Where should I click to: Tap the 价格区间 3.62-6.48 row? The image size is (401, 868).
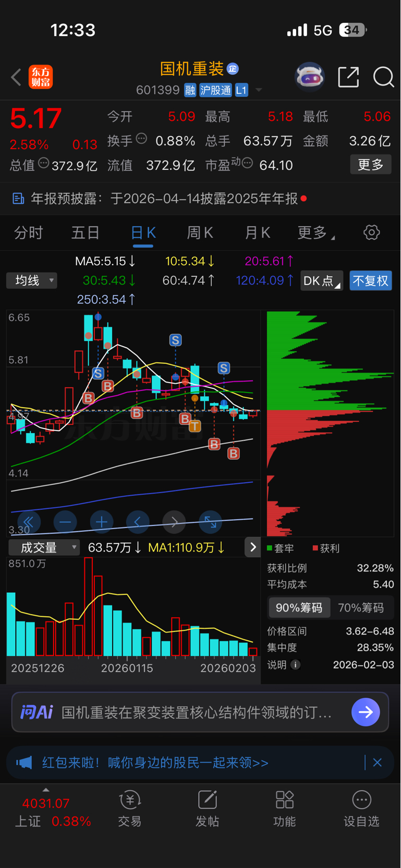(330, 631)
